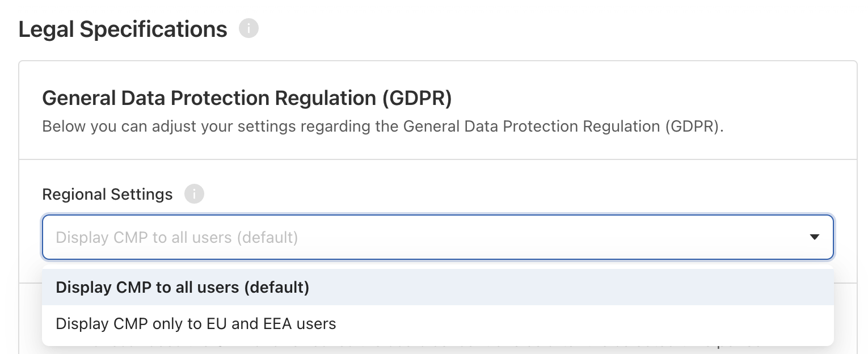Viewport: 868px width, 354px height.
Task: Collapse the dropdown using the black caret arrow
Action: coord(815,237)
